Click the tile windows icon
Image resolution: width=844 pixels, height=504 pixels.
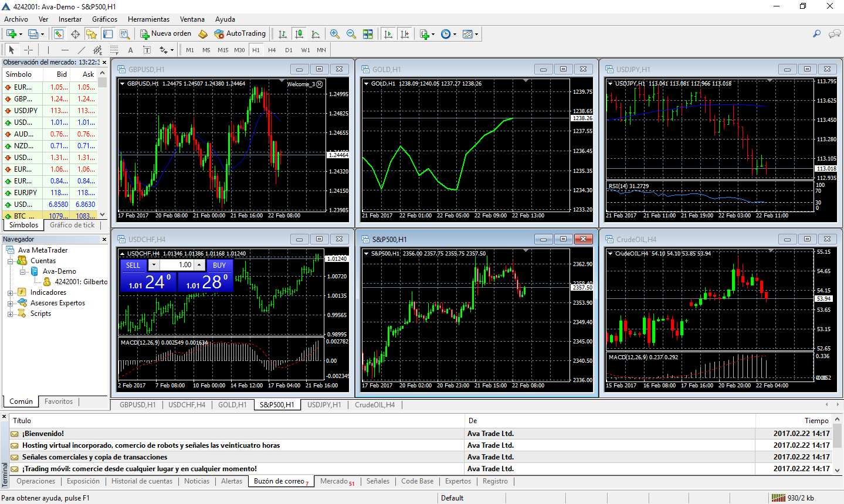click(x=368, y=33)
